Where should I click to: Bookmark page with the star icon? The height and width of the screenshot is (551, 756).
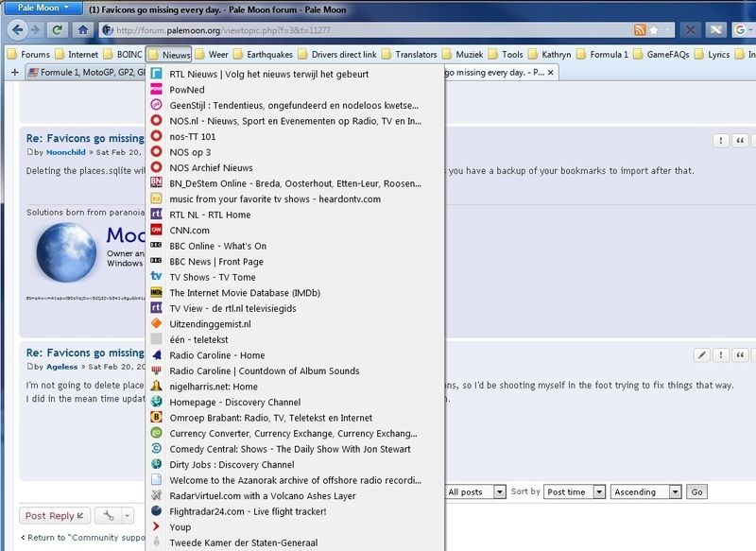(654, 30)
